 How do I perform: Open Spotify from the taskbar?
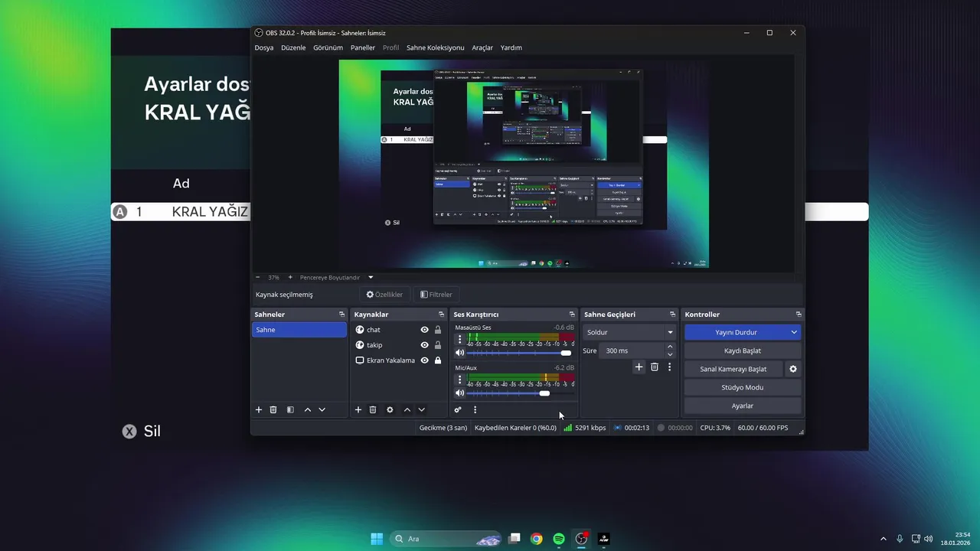coord(559,539)
